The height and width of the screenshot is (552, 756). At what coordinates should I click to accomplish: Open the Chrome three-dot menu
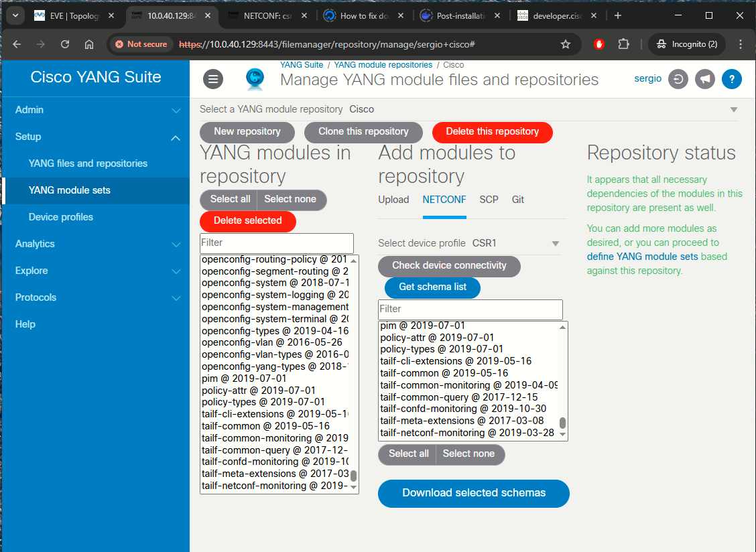(741, 44)
